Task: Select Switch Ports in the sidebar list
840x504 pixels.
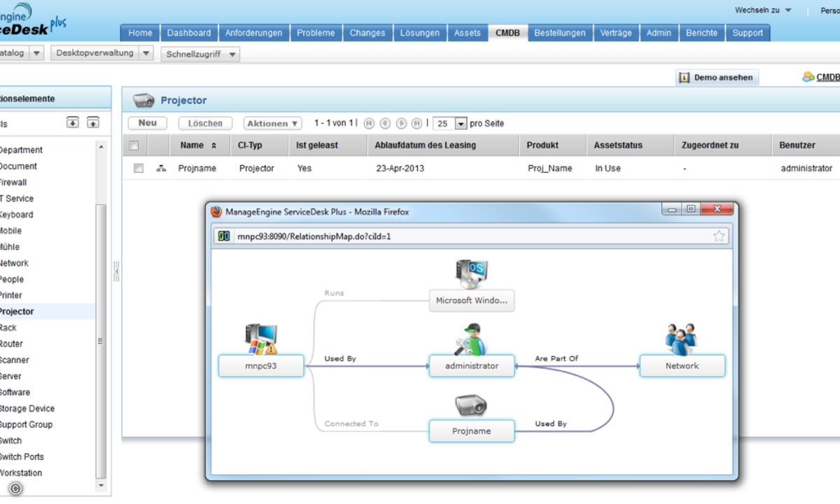Action: pyautogui.click(x=21, y=457)
